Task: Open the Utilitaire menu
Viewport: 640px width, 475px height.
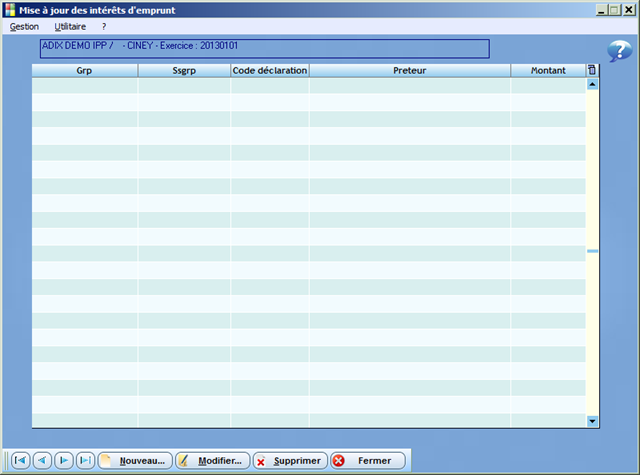Action: pyautogui.click(x=70, y=27)
